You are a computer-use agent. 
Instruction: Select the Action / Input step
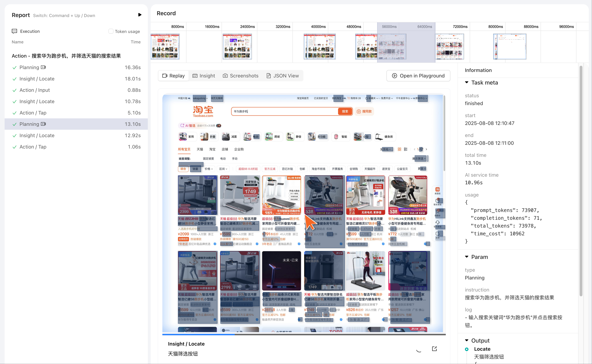(x=76, y=90)
